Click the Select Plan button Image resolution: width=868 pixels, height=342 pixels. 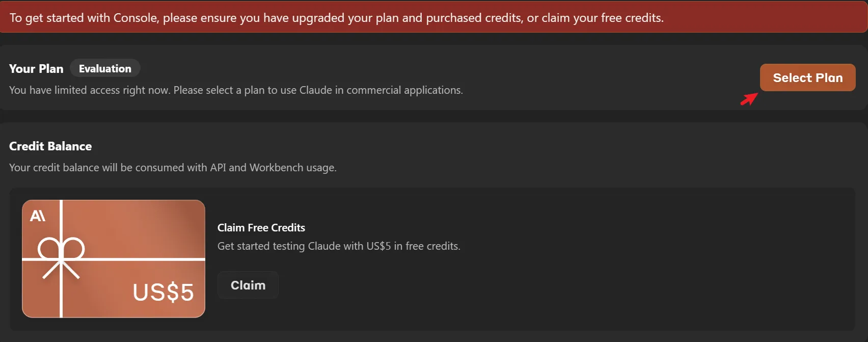coord(807,77)
